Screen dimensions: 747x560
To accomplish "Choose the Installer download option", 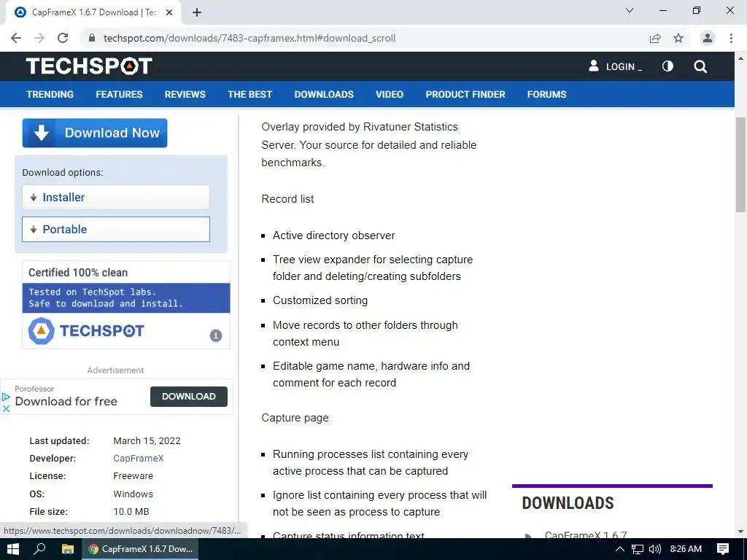I will (x=116, y=197).
